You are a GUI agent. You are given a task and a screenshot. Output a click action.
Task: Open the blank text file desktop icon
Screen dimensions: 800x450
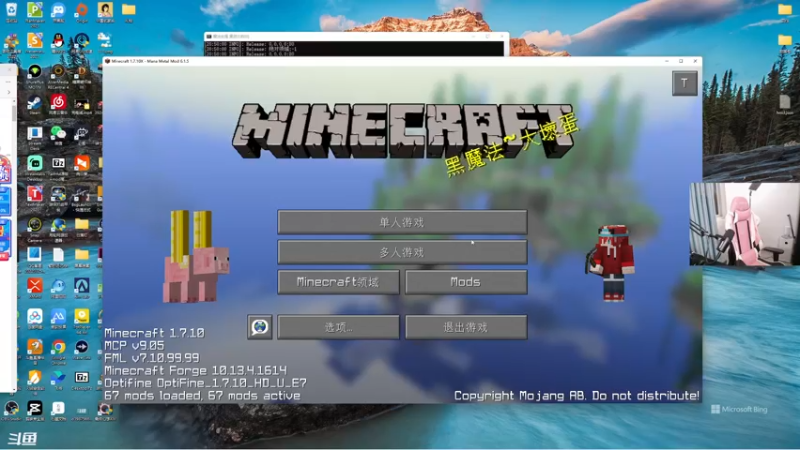(58, 255)
